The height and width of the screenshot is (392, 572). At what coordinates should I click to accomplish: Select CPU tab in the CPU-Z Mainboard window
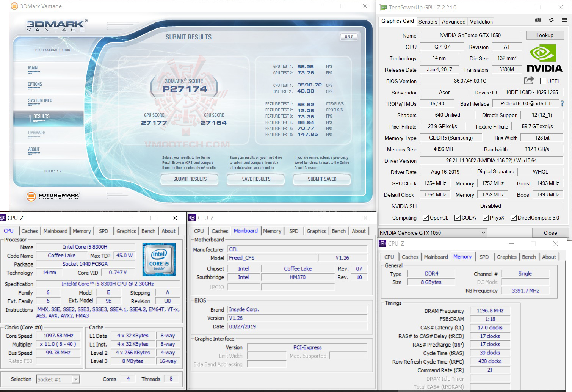tap(199, 231)
